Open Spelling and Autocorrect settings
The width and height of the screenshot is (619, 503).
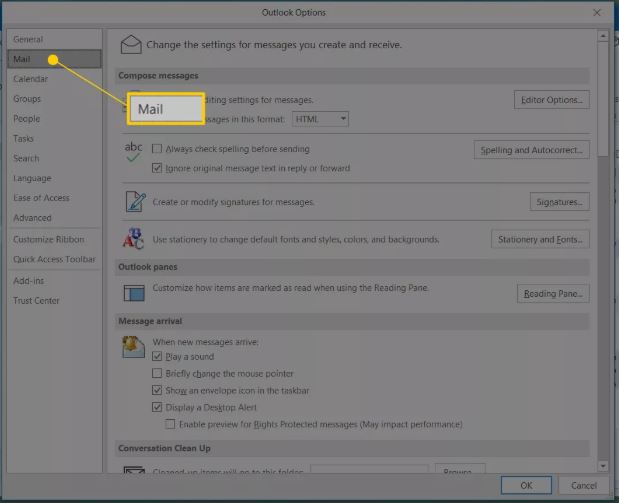pyautogui.click(x=531, y=150)
